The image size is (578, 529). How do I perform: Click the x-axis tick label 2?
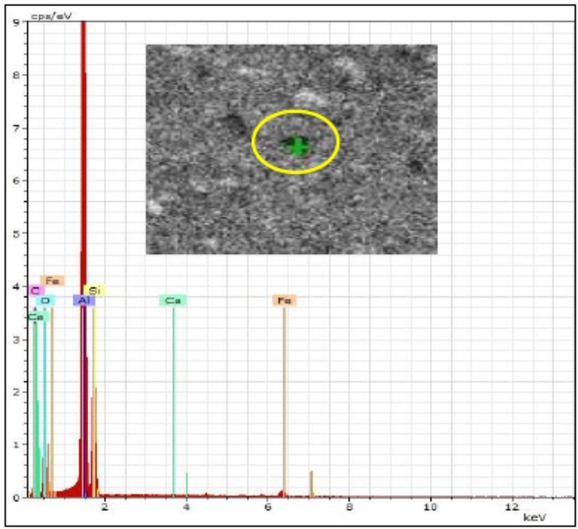pos(105,507)
